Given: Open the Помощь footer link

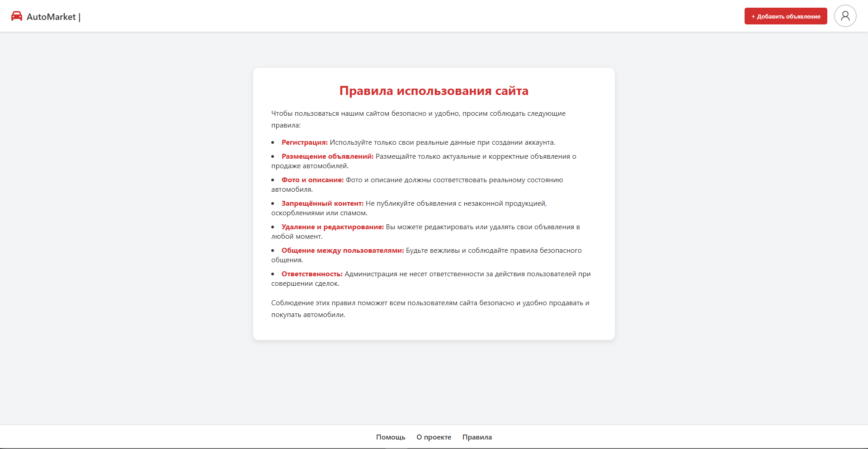Looking at the screenshot, I should click(391, 437).
